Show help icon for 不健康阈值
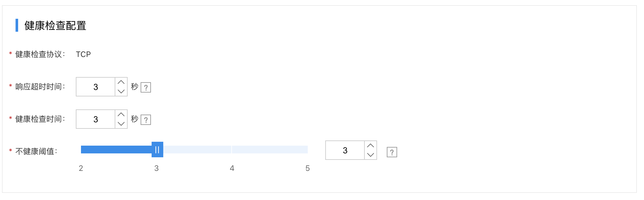The width and height of the screenshot is (644, 200). tap(392, 152)
